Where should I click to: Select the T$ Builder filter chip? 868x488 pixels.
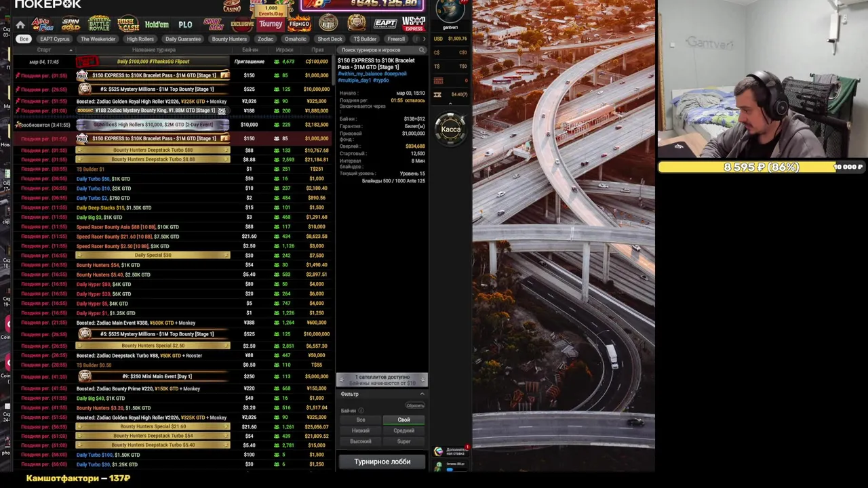[x=365, y=39]
